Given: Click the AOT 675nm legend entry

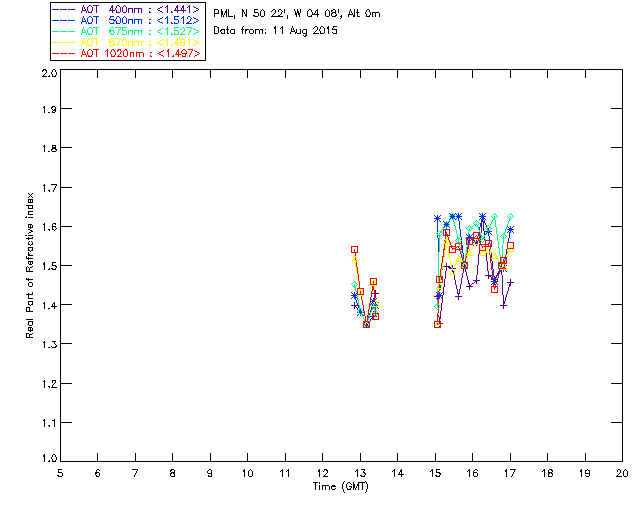Looking at the screenshot, I should click(x=127, y=31).
